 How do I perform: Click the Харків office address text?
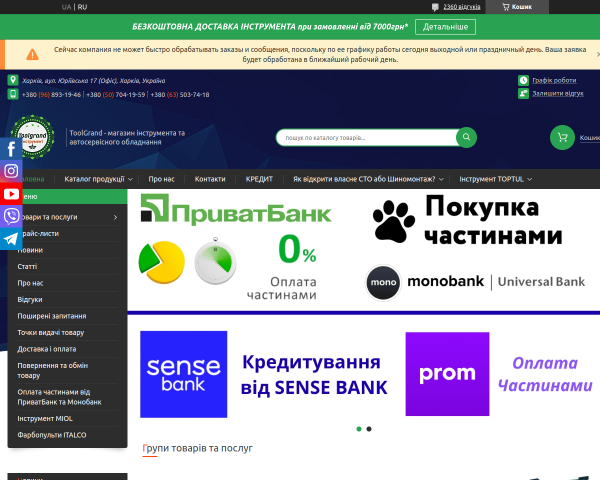93,80
